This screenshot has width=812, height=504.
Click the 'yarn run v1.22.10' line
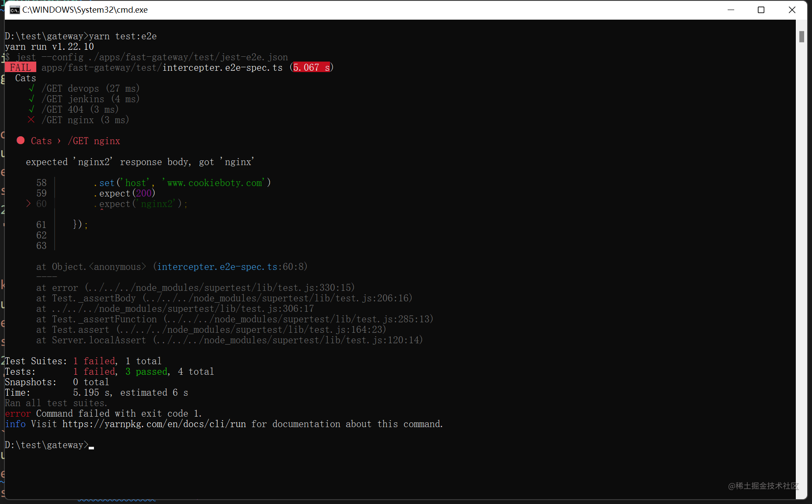pos(49,46)
